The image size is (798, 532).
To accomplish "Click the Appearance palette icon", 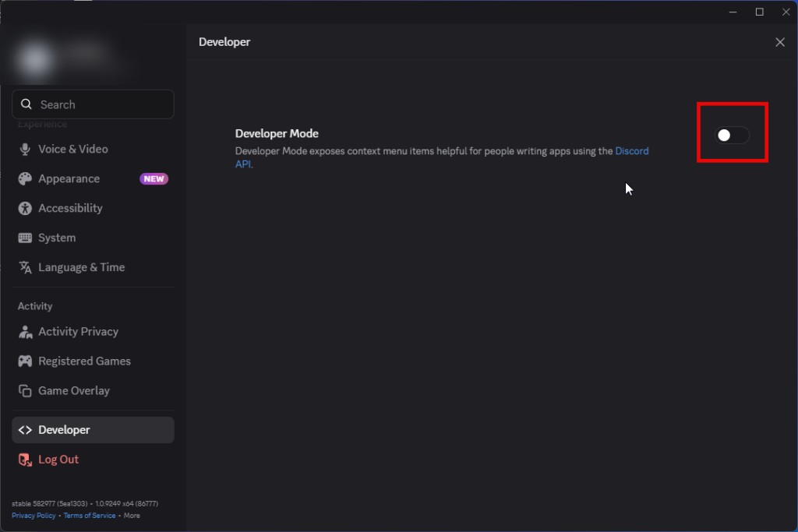I will [x=24, y=178].
